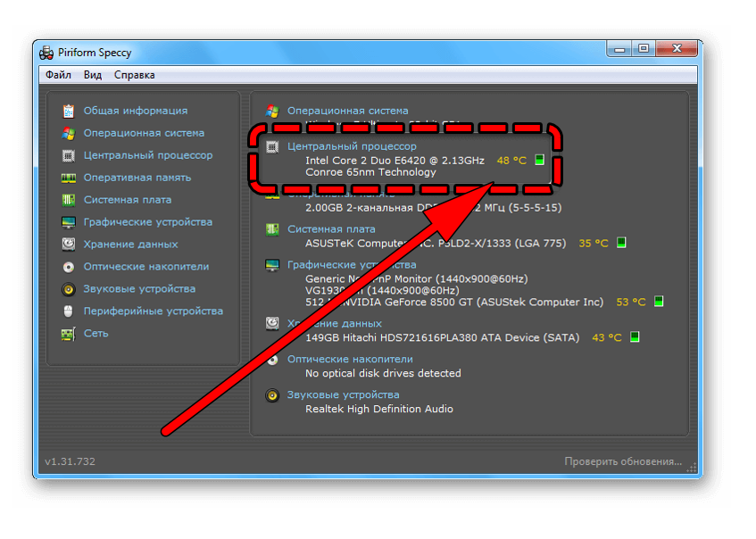This screenshot has width=756, height=539.
Task: Open the Вид menu
Action: (93, 76)
